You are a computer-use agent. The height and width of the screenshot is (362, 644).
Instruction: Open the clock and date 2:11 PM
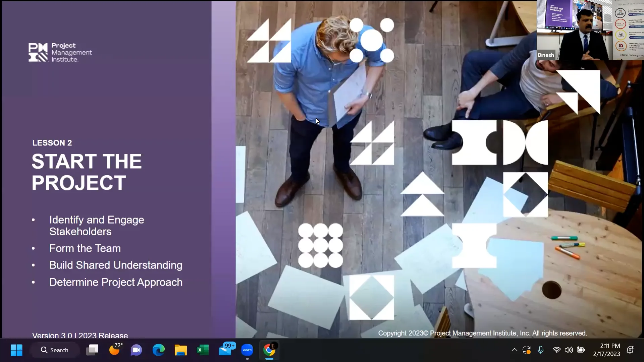pos(606,350)
